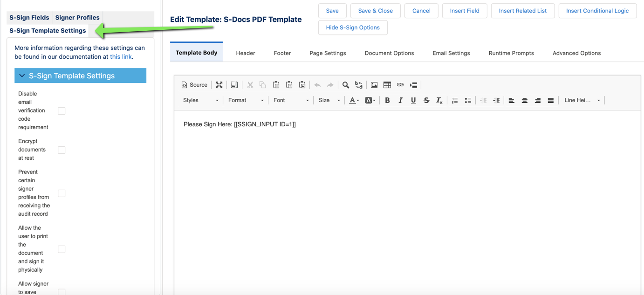Click the Save & Close button
The image size is (644, 295).
[376, 11]
